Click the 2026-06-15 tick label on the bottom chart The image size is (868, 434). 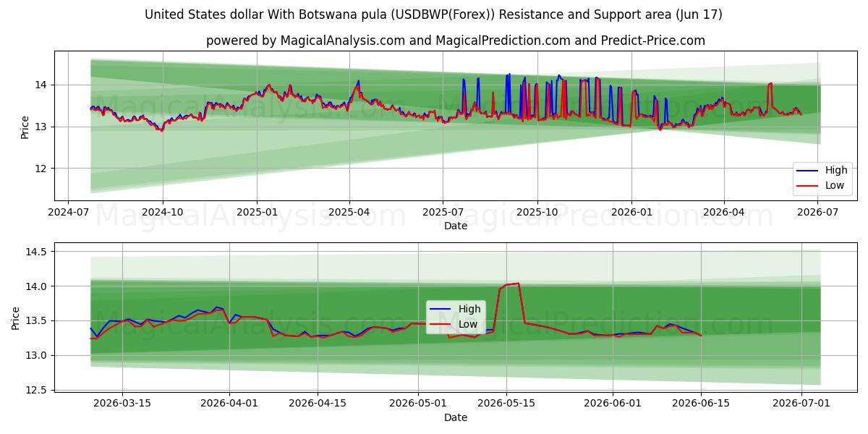coord(701,404)
